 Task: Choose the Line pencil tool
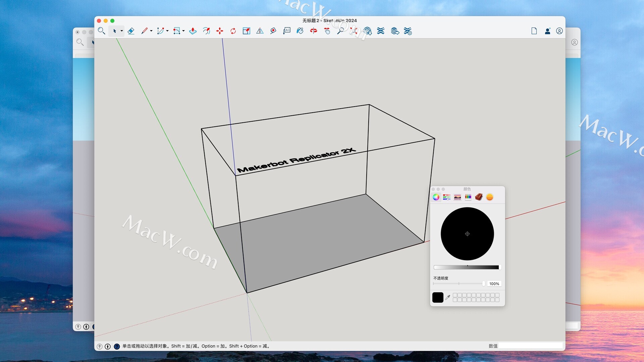(144, 31)
